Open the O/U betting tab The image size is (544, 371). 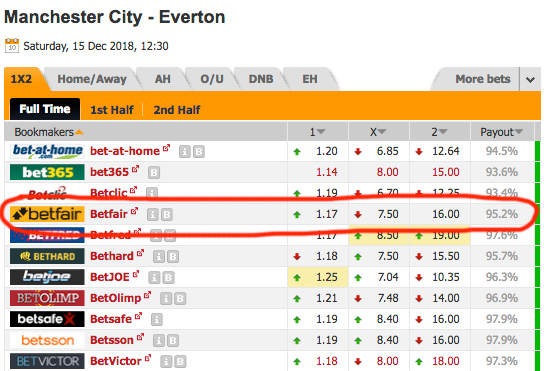(212, 79)
